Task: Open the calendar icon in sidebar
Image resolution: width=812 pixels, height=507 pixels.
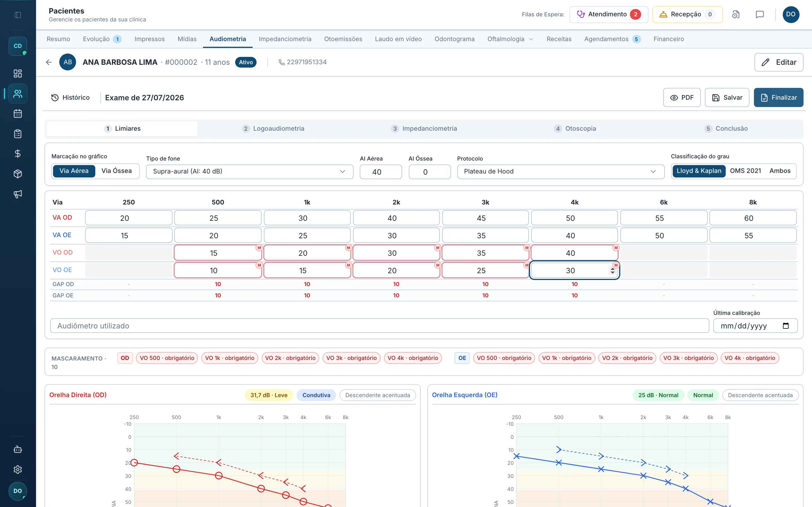Action: coord(18,114)
